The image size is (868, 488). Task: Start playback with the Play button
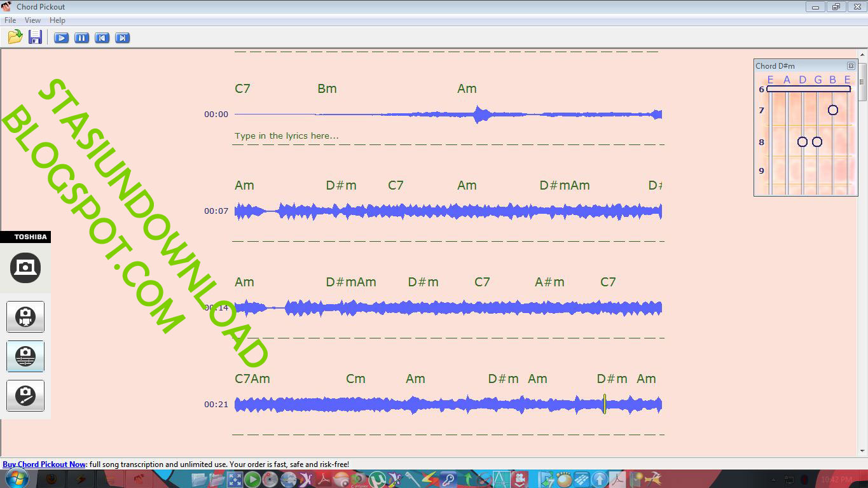point(61,38)
